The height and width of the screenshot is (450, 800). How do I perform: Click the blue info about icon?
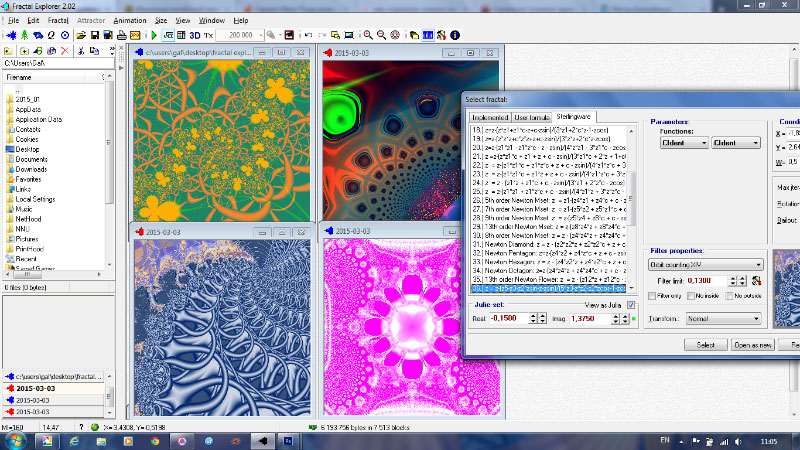point(455,35)
